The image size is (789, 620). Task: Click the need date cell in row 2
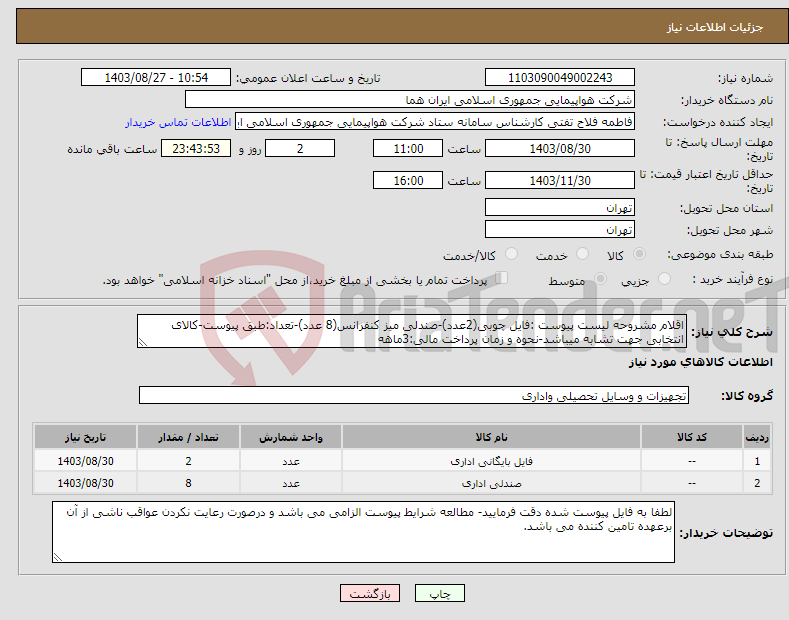86,483
